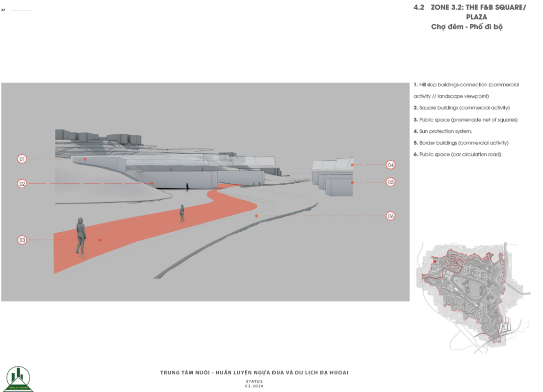Select legend item 1 hilltop buildings text

[466, 85]
